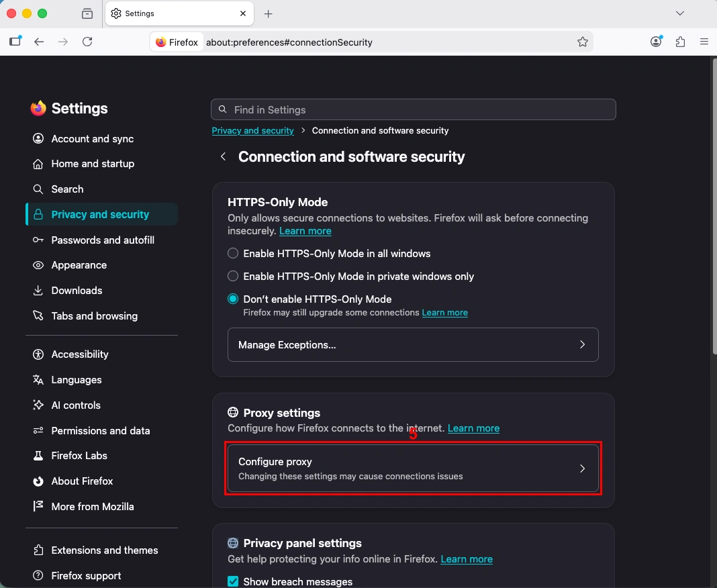717x588 pixels.
Task: Click the back chevron beside the page heading
Action: (223, 156)
